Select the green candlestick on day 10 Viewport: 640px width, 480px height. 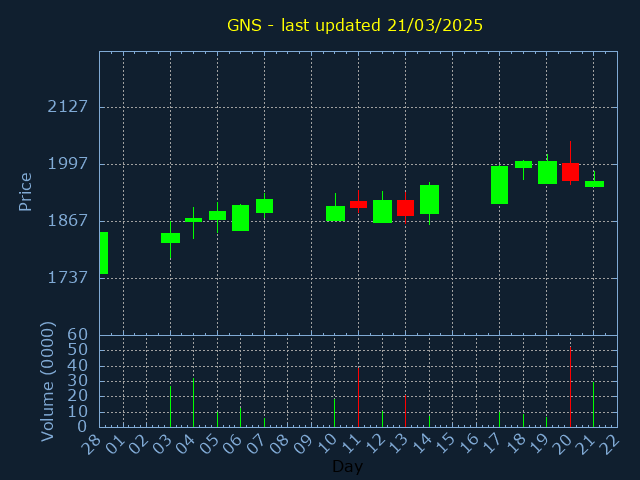coord(336,213)
